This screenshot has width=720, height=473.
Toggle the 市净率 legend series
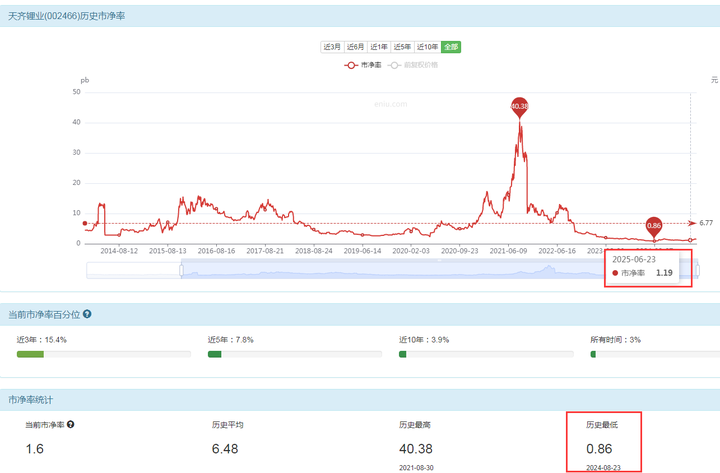tap(363, 65)
